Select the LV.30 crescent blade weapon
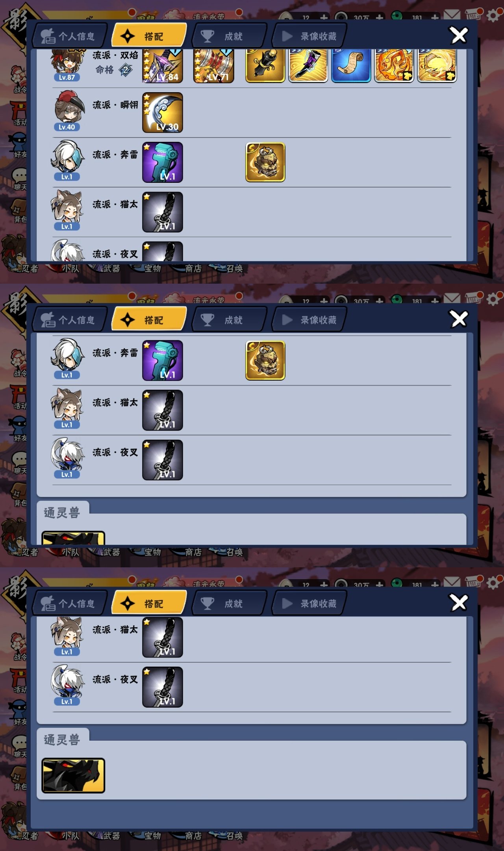Viewport: 504px width, 851px height. tap(163, 113)
